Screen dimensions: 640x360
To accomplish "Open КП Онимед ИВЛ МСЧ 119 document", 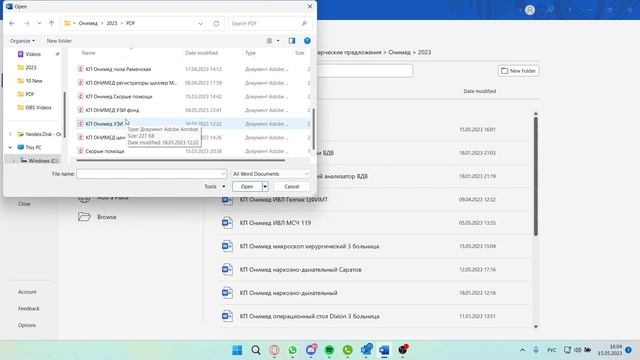I will pos(376,223).
